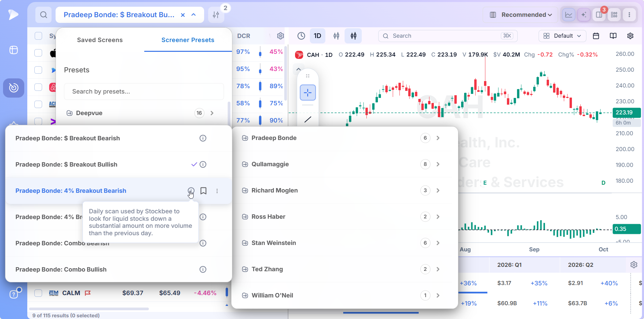Open chart settings gear icon
This screenshot has height=319, width=644.
tap(630, 36)
